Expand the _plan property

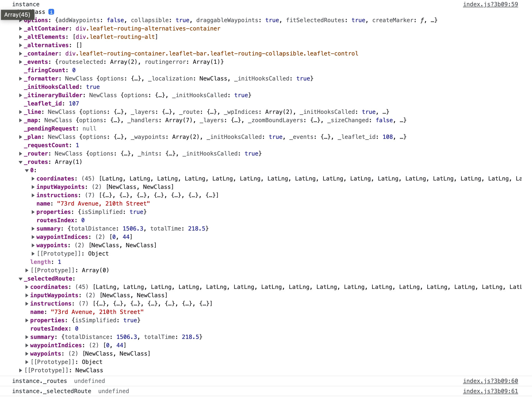(x=21, y=137)
